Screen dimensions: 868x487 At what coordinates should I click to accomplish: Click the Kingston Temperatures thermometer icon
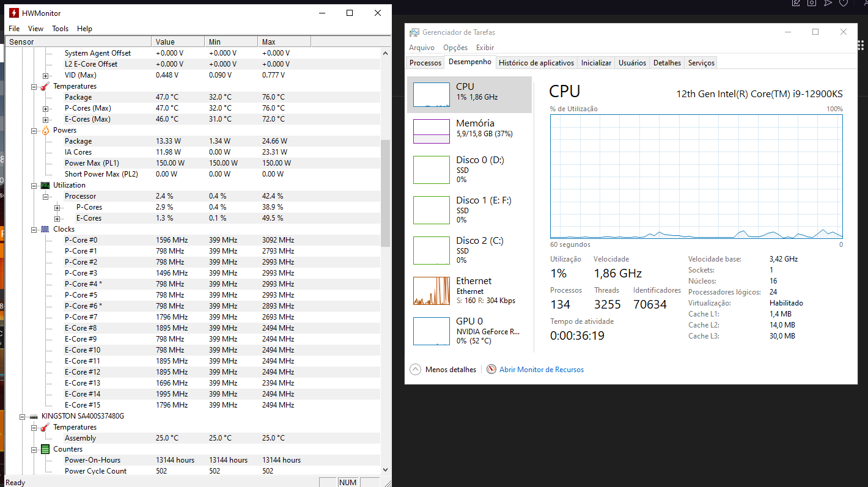pyautogui.click(x=45, y=427)
